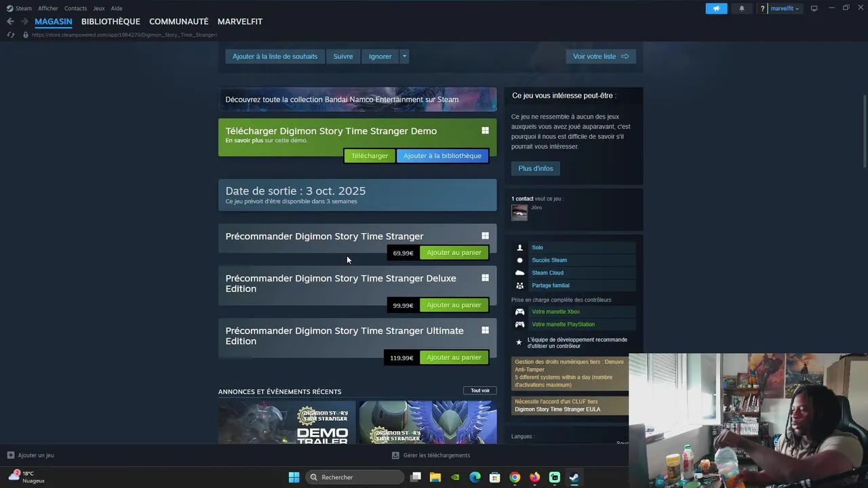Open Votre manette PlayStation link
868x488 pixels.
click(563, 325)
